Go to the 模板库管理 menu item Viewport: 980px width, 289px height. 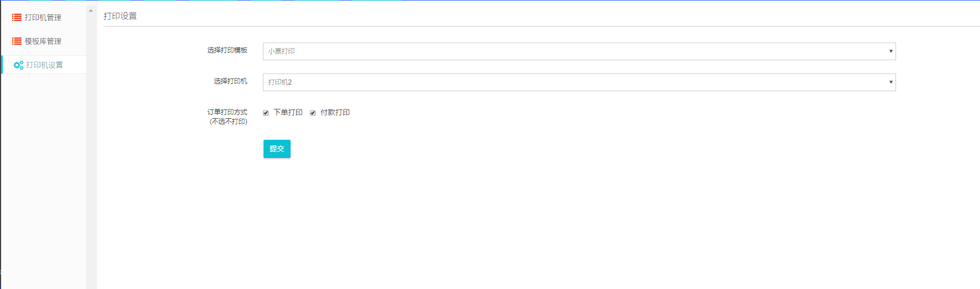tap(43, 41)
